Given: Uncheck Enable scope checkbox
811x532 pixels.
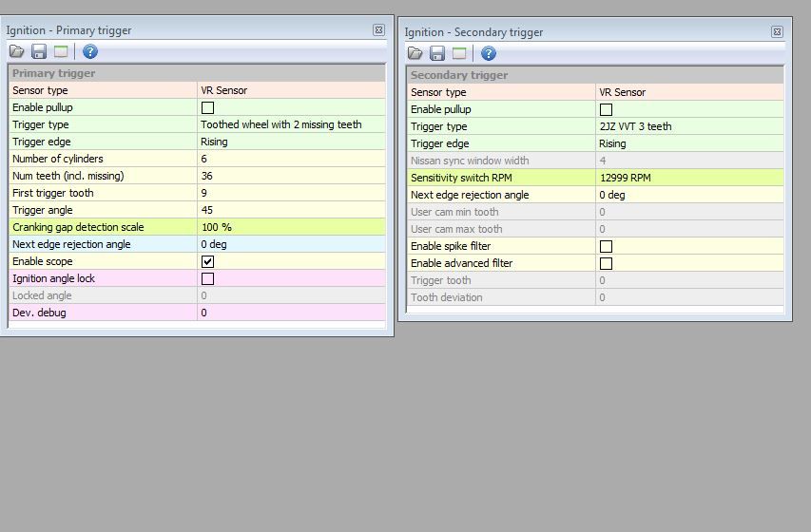Looking at the screenshot, I should coord(207,261).
